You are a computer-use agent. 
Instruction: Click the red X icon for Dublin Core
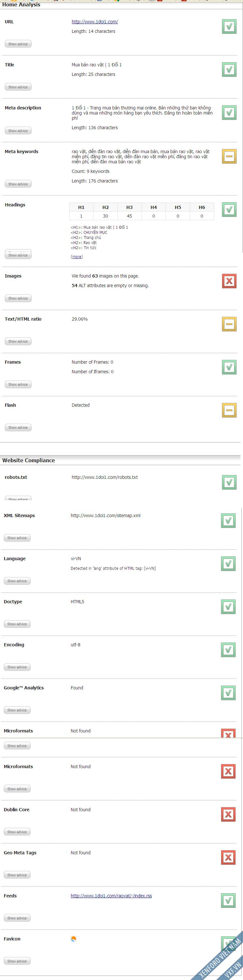tap(228, 814)
